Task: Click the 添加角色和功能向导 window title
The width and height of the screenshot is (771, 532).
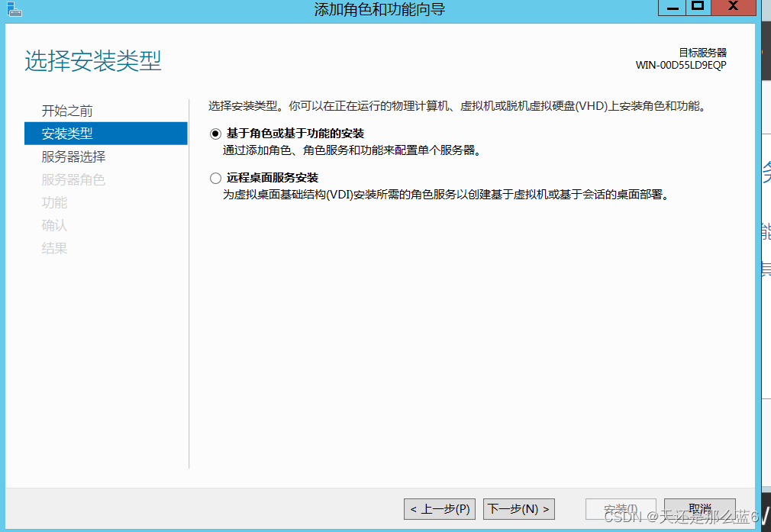Action: click(379, 9)
